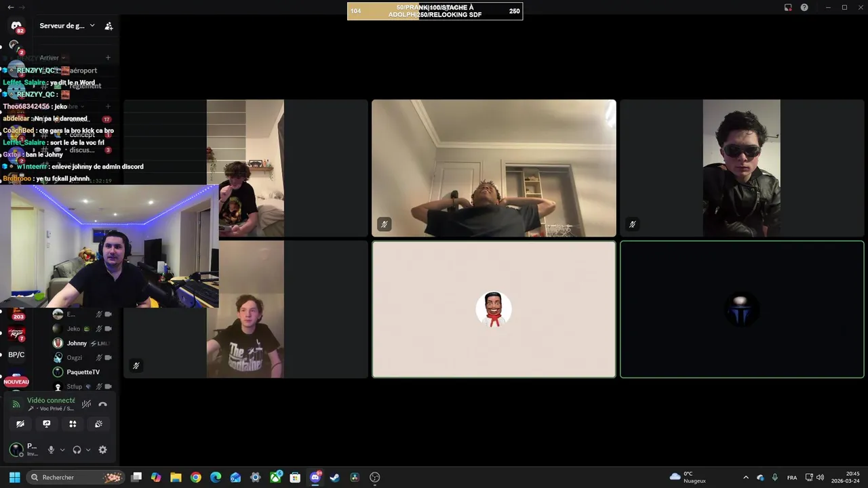Open the Discord help icon in title bar
This screenshot has width=868, height=488.
[x=804, y=7]
